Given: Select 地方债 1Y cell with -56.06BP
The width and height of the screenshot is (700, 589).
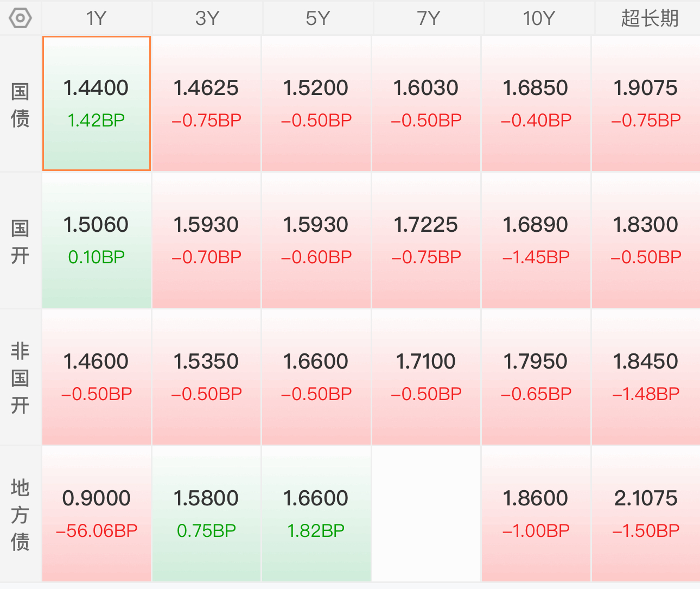Looking at the screenshot, I should [97, 514].
